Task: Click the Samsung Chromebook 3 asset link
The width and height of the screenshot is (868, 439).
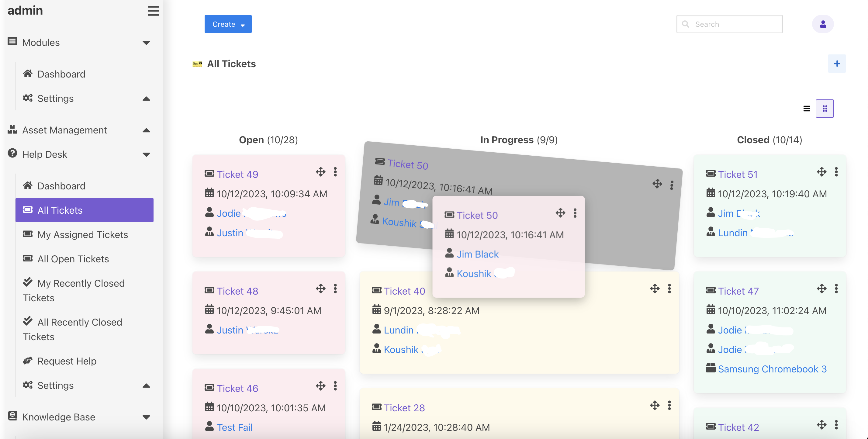Action: coord(772,369)
